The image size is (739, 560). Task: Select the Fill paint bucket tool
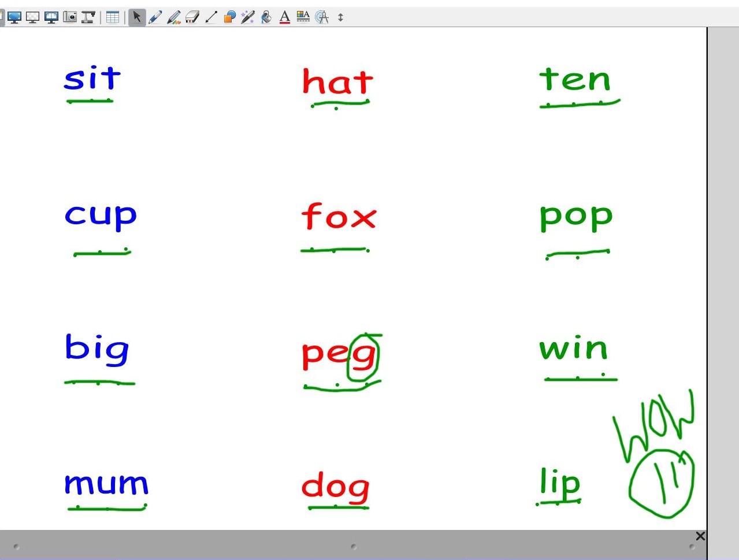[266, 17]
